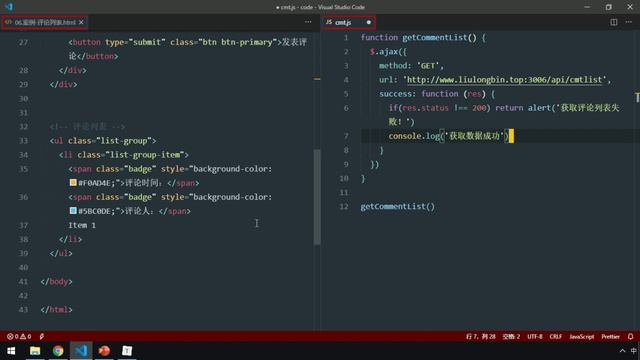Click 'success: function (res)' on line 5
The image size is (640, 360).
click(x=437, y=94)
